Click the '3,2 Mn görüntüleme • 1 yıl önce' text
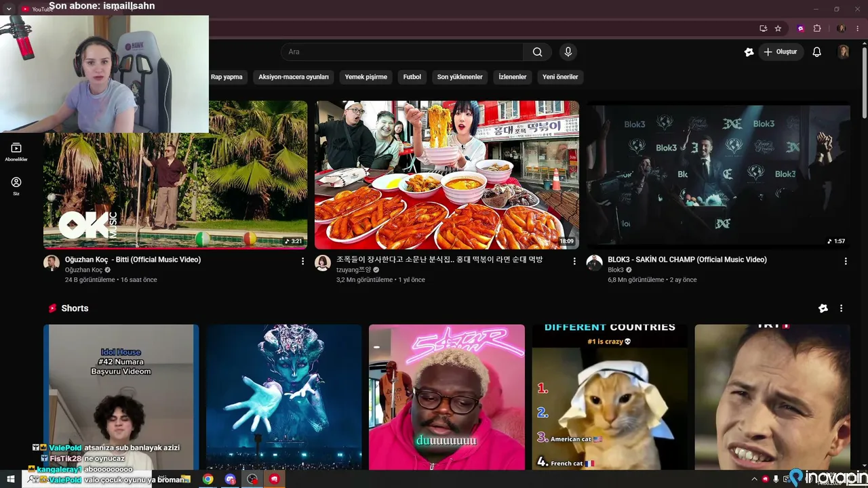Image resolution: width=868 pixels, height=488 pixels. (x=380, y=280)
